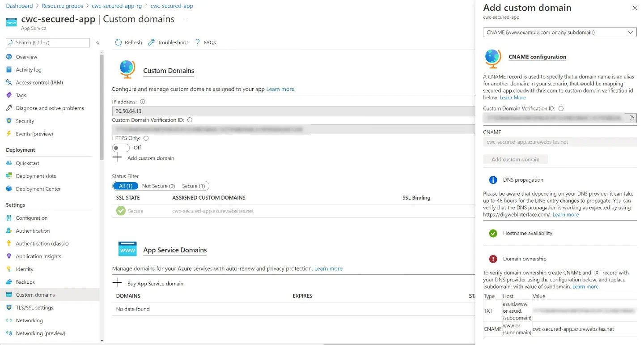644x345 pixels.
Task: Click the SSL Binding column header
Action: point(416,197)
